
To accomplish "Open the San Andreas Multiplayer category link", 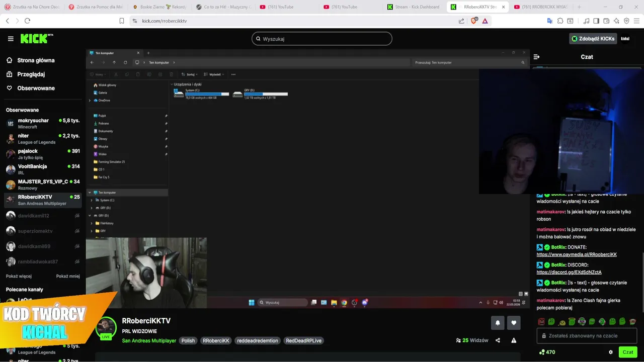I will tap(149, 340).
